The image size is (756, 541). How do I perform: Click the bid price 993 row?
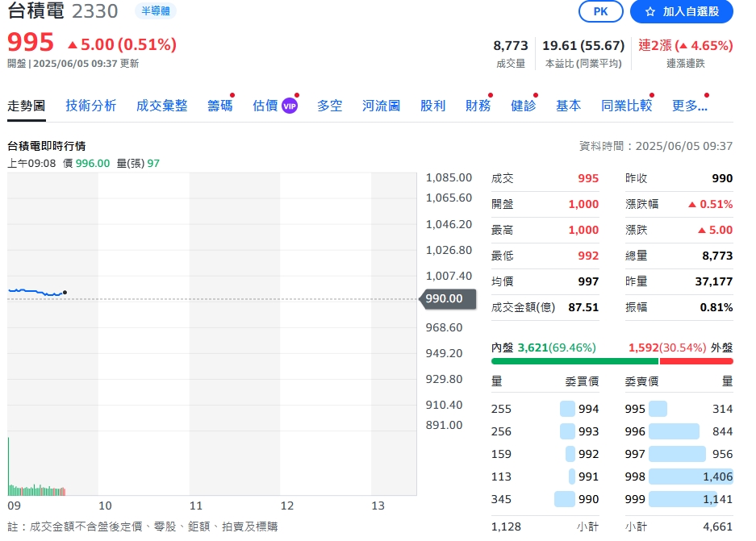click(x=545, y=431)
